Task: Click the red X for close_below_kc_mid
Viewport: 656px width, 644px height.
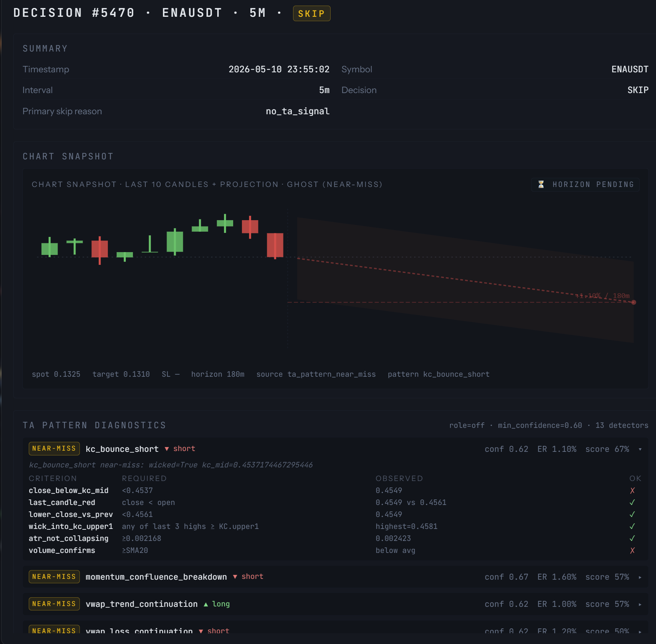Action: click(632, 491)
